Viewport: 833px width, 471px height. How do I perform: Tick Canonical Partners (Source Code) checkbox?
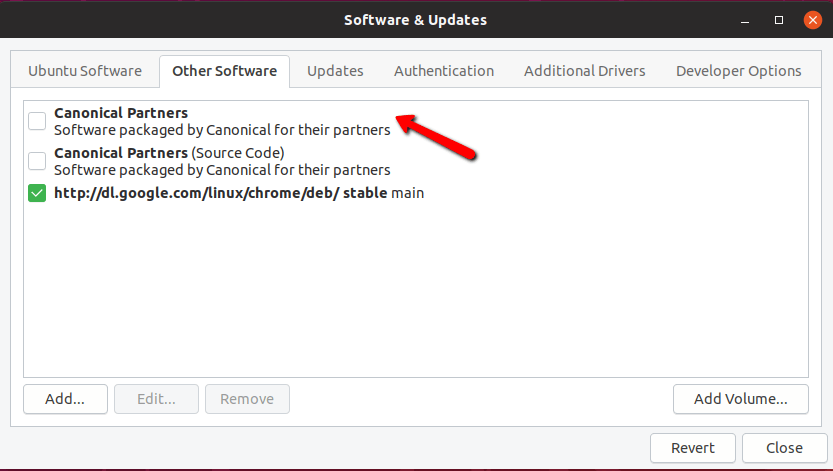pos(37,161)
